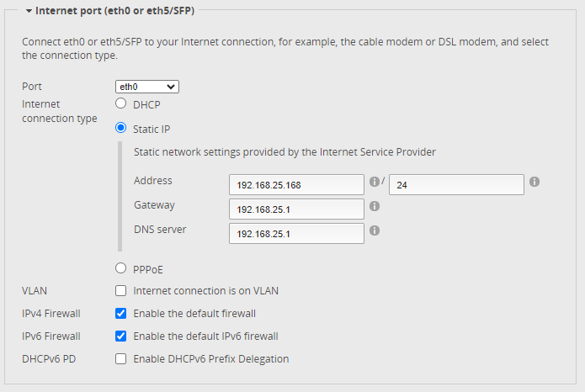Click info icon beside prefix length field
This screenshot has height=392, width=585.
534,182
